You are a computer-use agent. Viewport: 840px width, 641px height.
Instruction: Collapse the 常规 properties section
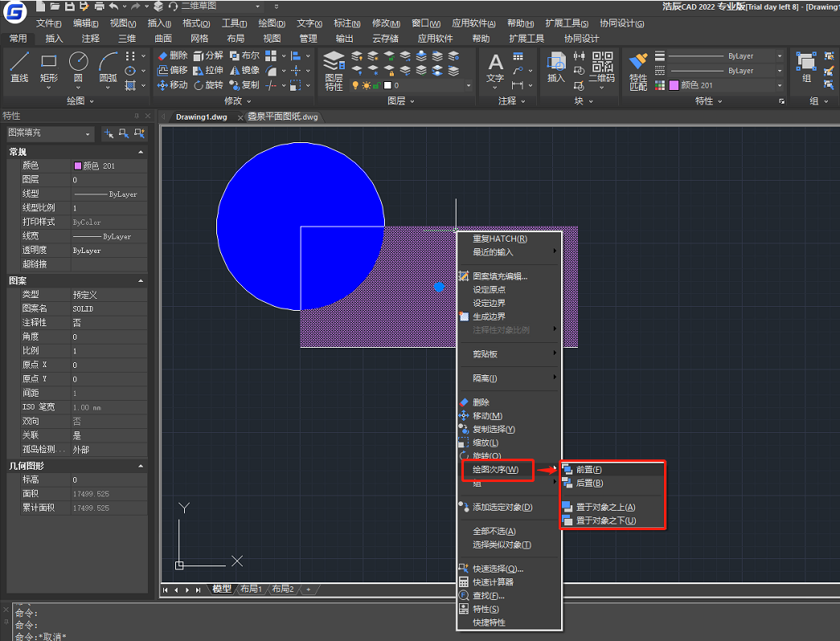(x=141, y=152)
